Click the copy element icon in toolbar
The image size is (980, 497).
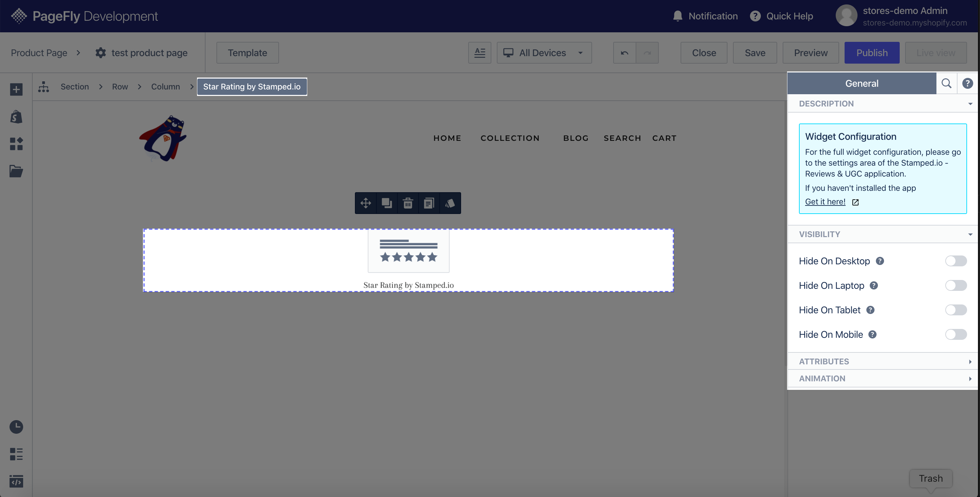pos(429,203)
